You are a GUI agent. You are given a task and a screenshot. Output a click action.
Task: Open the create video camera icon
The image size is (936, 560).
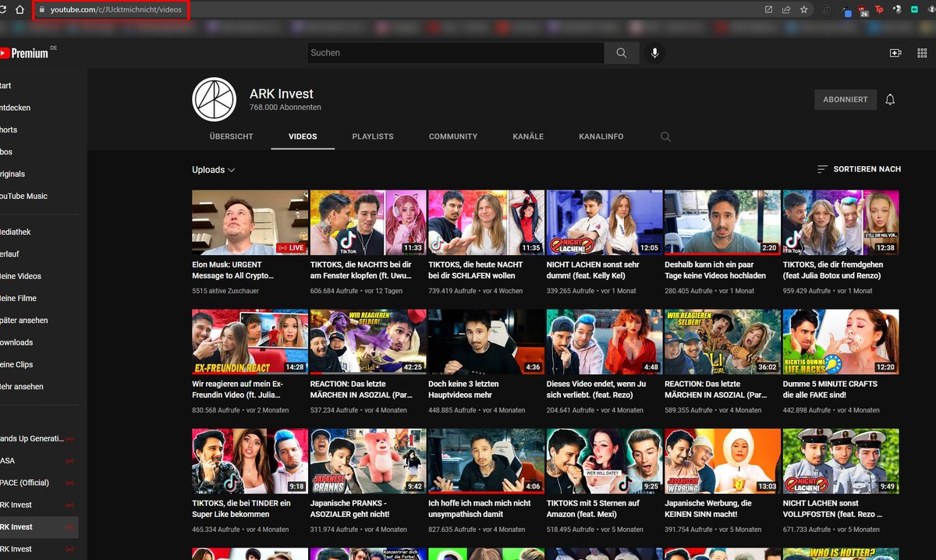(x=895, y=53)
